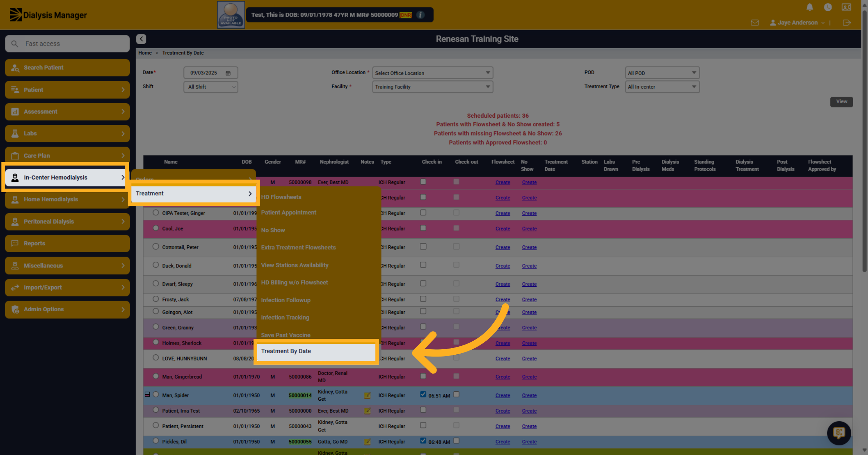Click No Show Create link for Man, Gingerbread
Screen dimensions: 868x455
click(x=529, y=377)
